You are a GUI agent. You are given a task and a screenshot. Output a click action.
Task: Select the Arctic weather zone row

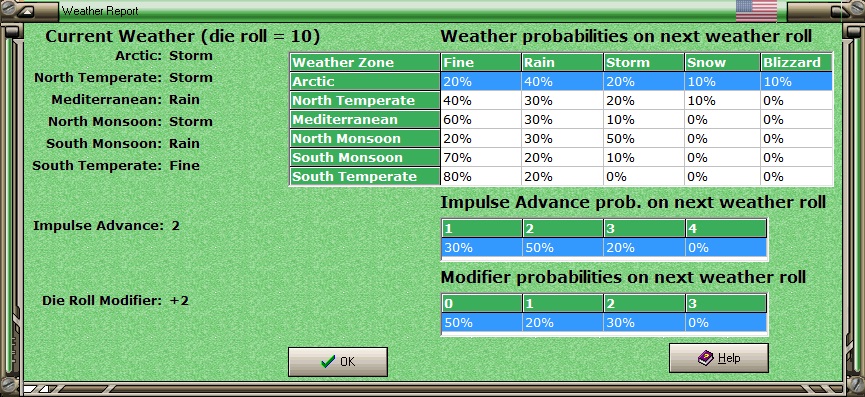click(561, 82)
